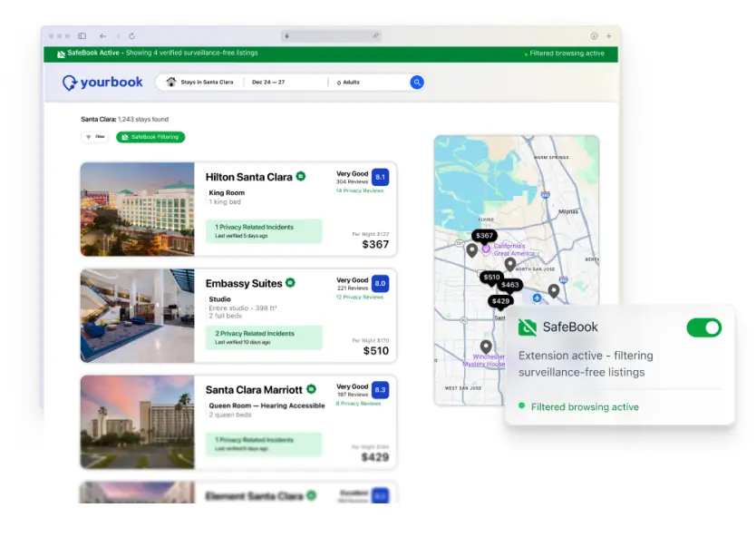Click the Filter button

pyautogui.click(x=95, y=137)
